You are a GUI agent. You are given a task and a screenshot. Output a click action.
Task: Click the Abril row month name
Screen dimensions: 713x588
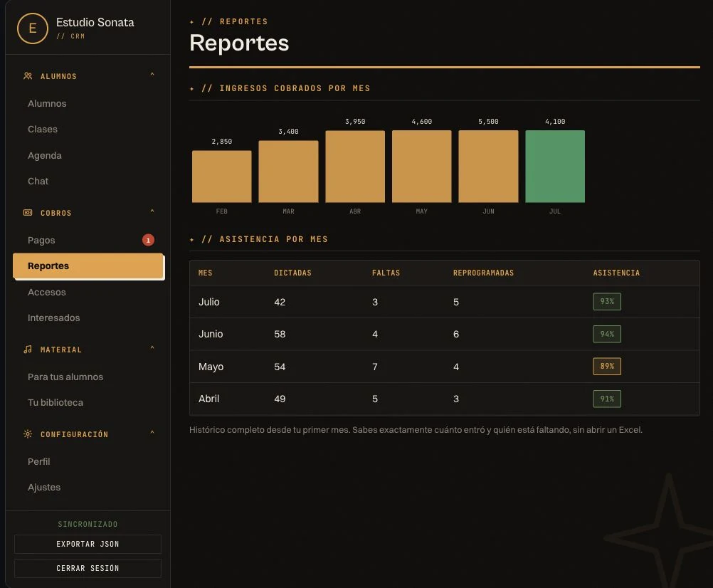[208, 399]
